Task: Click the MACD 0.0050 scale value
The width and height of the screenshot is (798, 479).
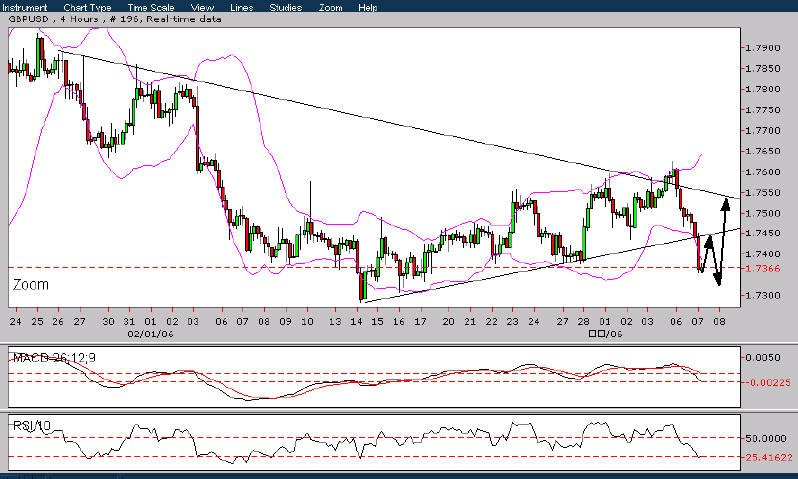Action: click(762, 358)
